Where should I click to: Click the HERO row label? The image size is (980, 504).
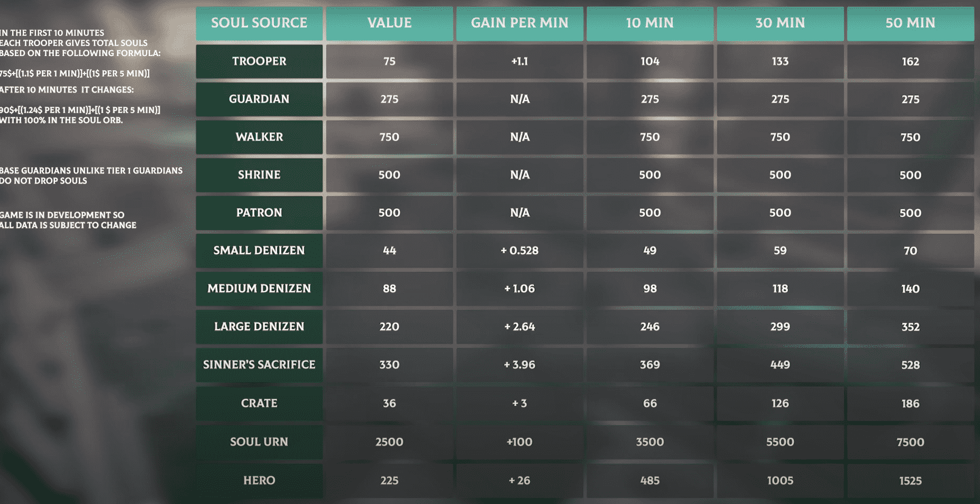pyautogui.click(x=259, y=481)
